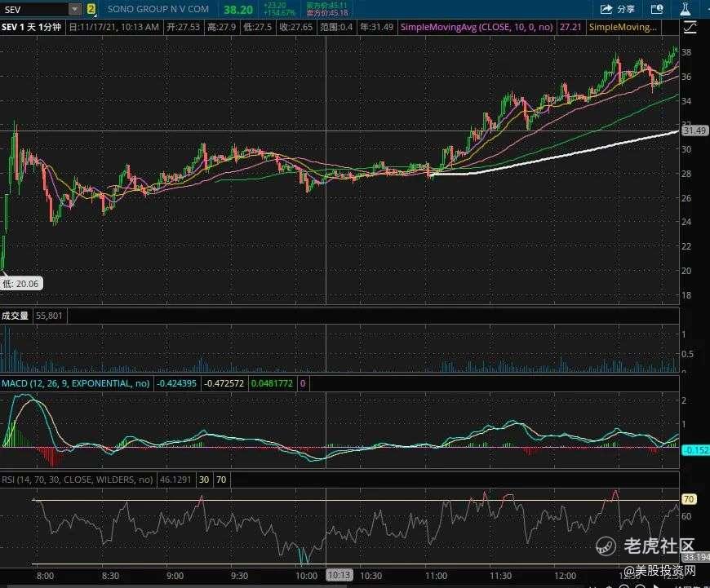Click the low value 低:27.5

pos(257,27)
